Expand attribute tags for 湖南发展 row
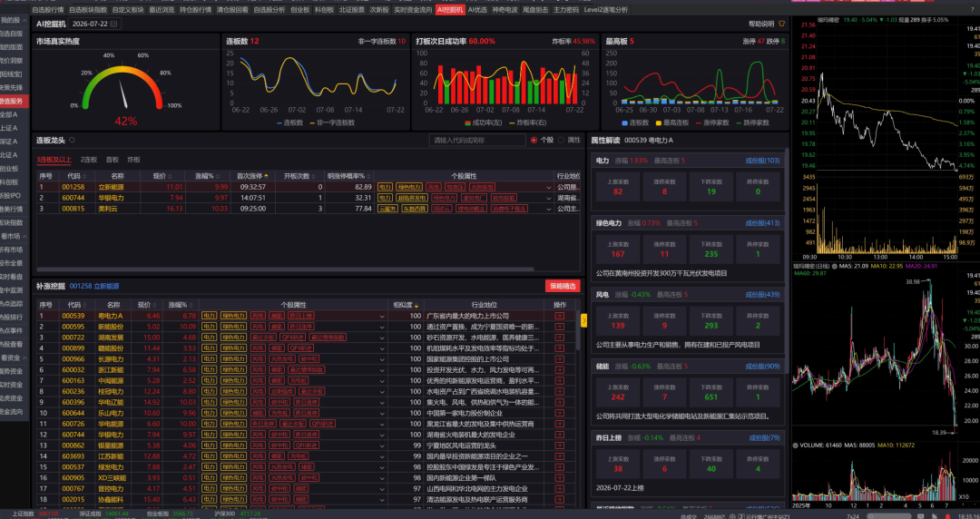This screenshot has height=519, width=980. pyautogui.click(x=382, y=338)
